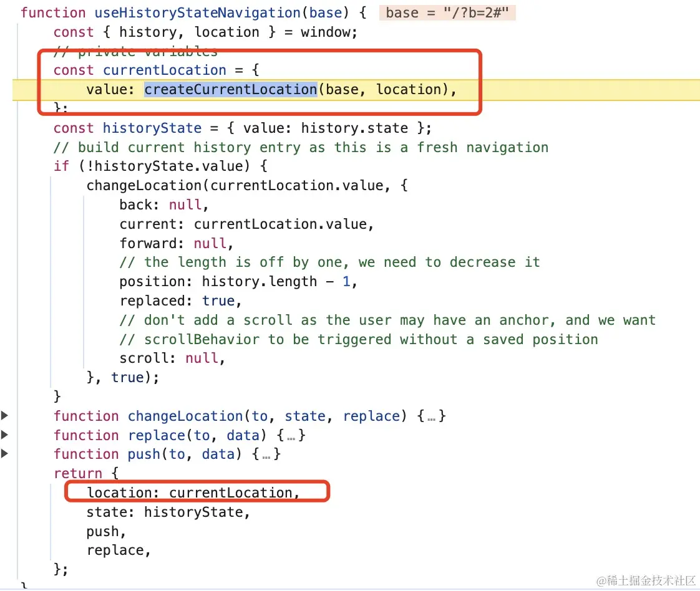Click the folded body of replace function
This screenshot has height=591, width=700.
[x=291, y=435]
